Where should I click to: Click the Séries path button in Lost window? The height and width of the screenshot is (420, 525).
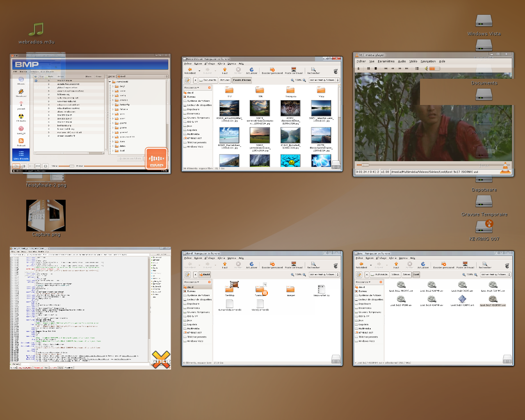point(406,274)
